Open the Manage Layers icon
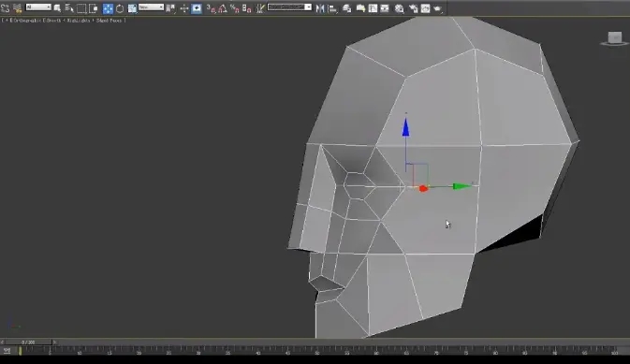Screen dimensions: 630x364 pos(347,8)
